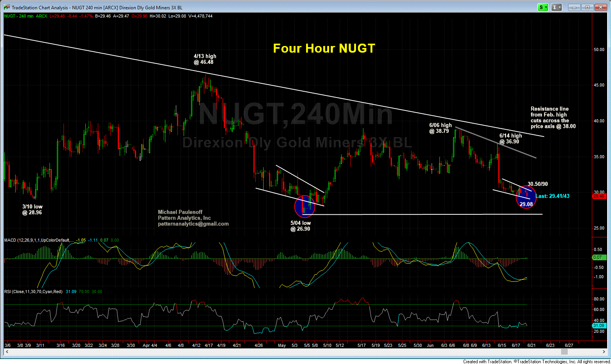
Task: Click the horizontal scrollbar thumb
Action: pos(564,352)
